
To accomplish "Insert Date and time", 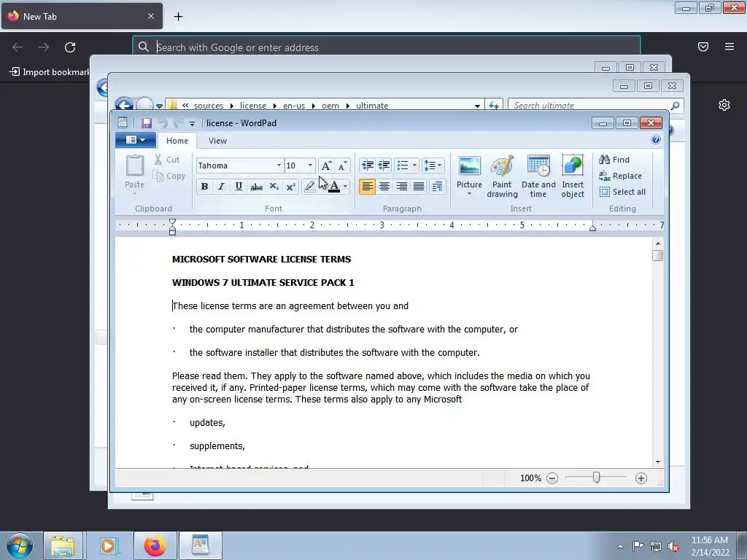I will tap(538, 176).
